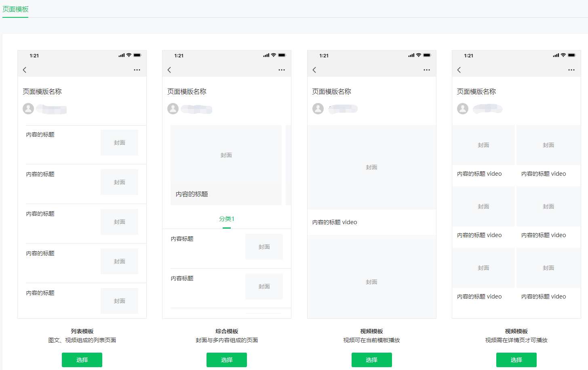Click last 封面 thumbnail in 列表模板 list
Viewport: 588px width, 370px height.
[x=119, y=301]
